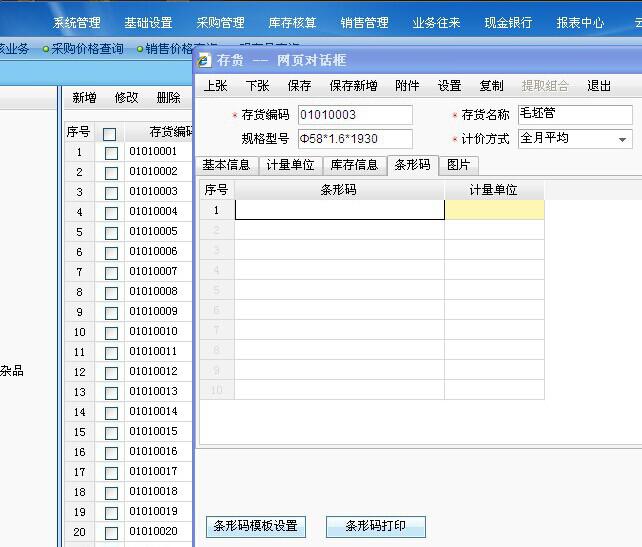This screenshot has width=642, height=547.
Task: Select checkbox beside 01010010
Action: [x=111, y=333]
